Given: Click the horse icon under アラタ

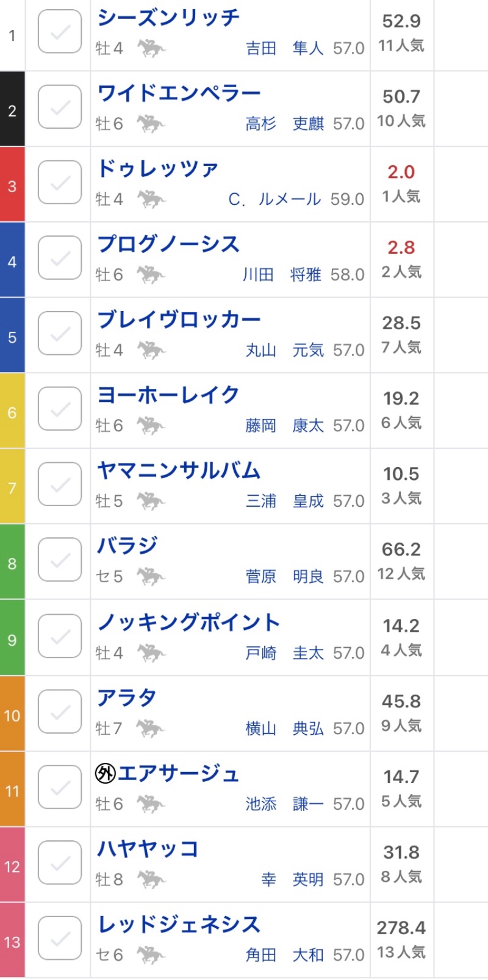Looking at the screenshot, I should tap(151, 728).
